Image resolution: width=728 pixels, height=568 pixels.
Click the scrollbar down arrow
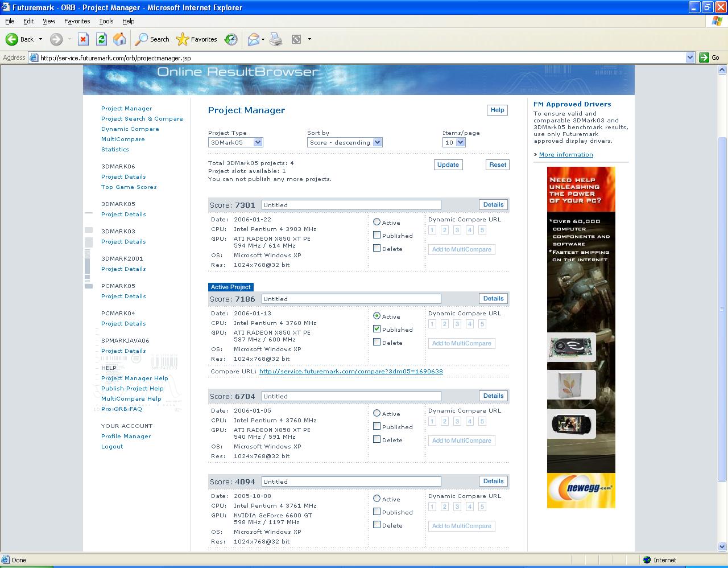click(x=722, y=548)
